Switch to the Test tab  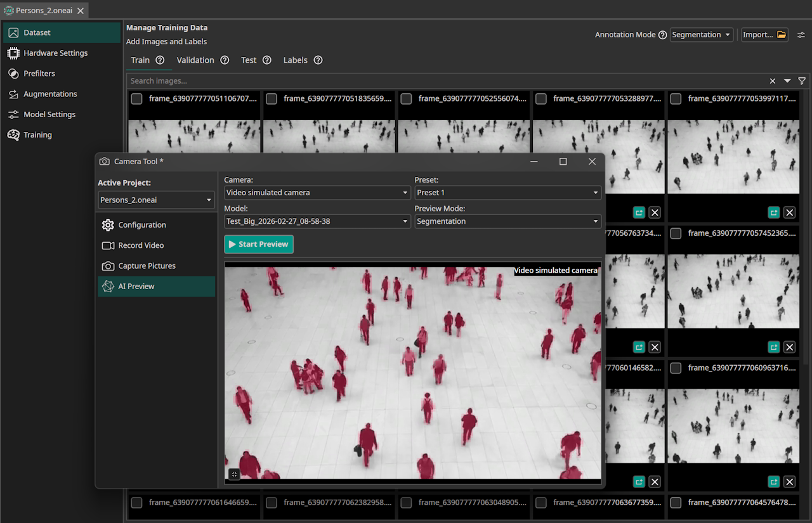click(249, 60)
